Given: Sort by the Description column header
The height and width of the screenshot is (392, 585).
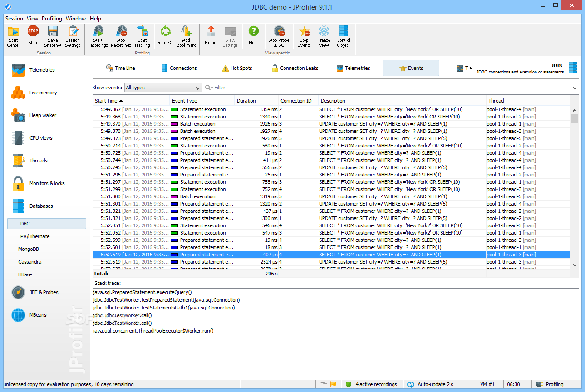Looking at the screenshot, I should [x=402, y=101].
